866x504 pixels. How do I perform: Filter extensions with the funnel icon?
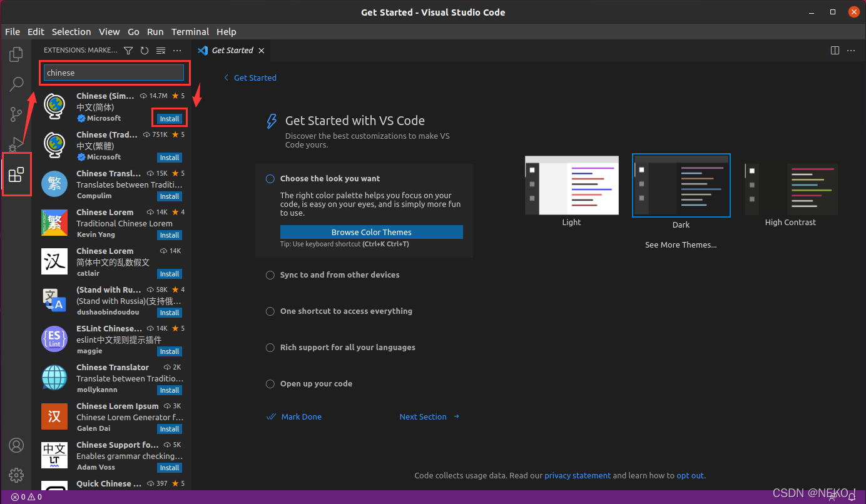(x=128, y=50)
